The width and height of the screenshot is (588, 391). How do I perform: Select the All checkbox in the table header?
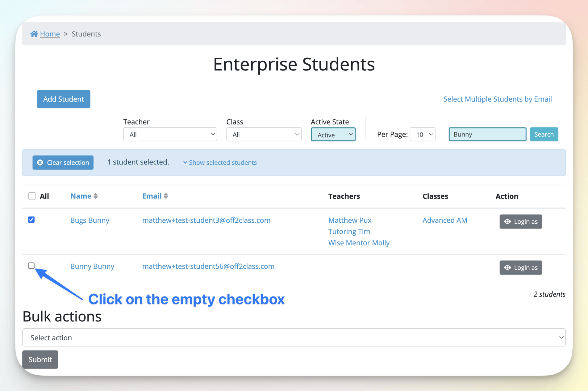click(32, 196)
